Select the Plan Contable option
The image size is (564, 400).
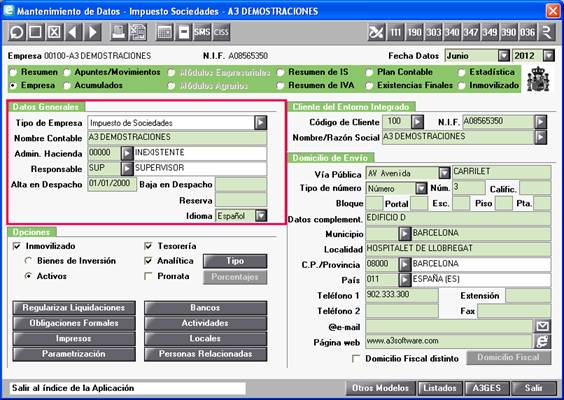pyautogui.click(x=369, y=72)
